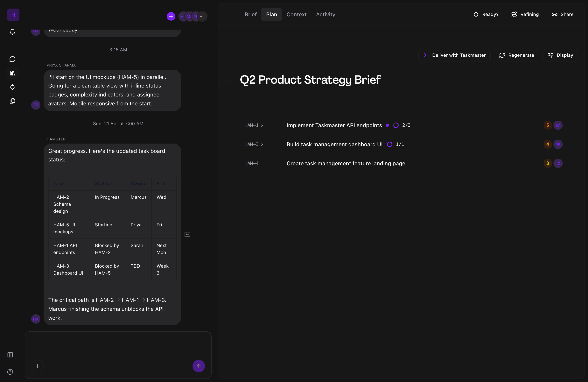Switch to the Activity tab

point(325,14)
